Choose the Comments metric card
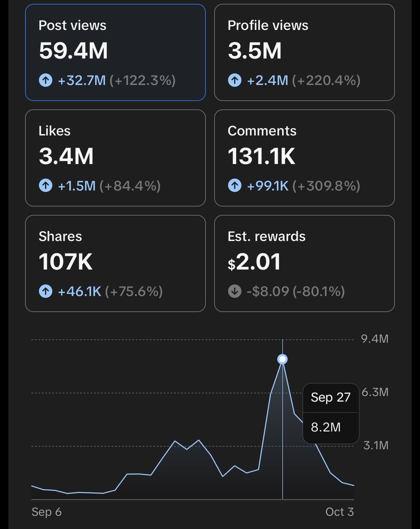The height and width of the screenshot is (529, 420). (x=305, y=158)
